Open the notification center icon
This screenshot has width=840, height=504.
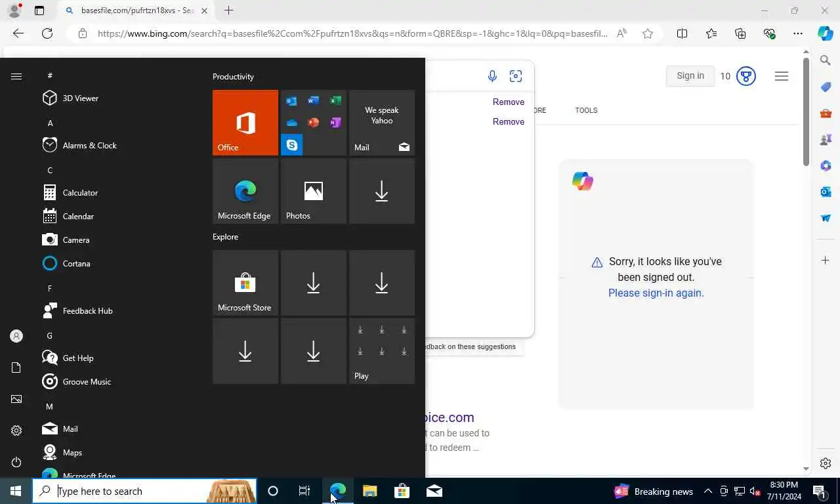click(819, 491)
